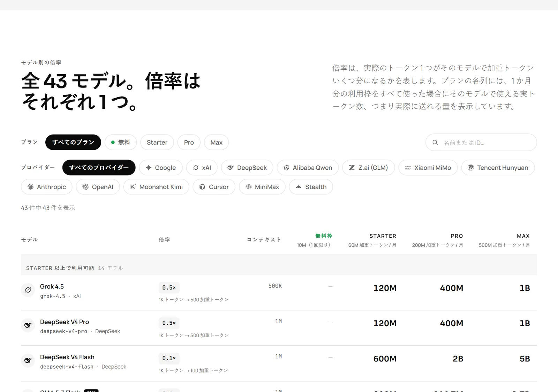Image resolution: width=558 pixels, height=392 pixels.
Task: Click the MiniMax waveform icon
Action: 249,187
